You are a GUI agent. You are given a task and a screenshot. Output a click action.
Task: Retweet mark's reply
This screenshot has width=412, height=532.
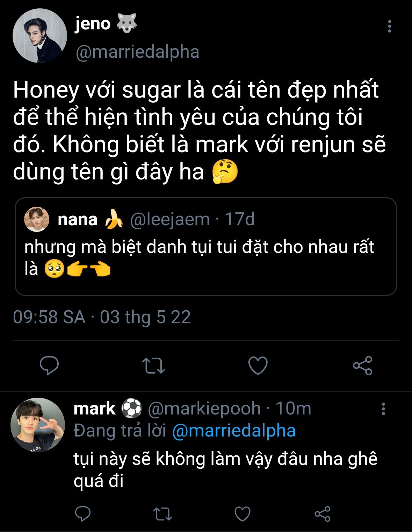coord(162,514)
